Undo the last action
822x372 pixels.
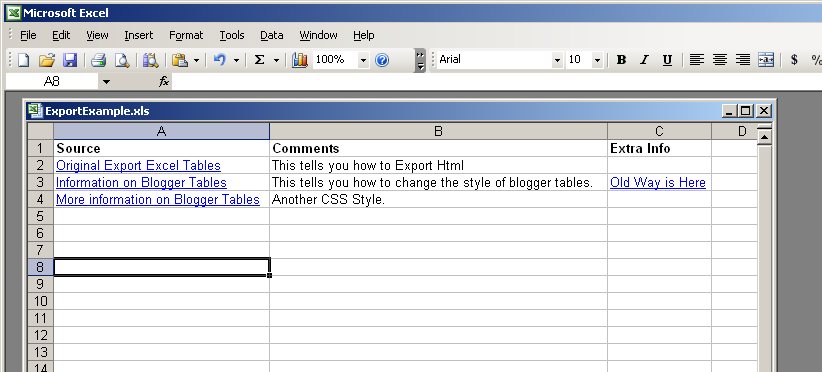220,60
